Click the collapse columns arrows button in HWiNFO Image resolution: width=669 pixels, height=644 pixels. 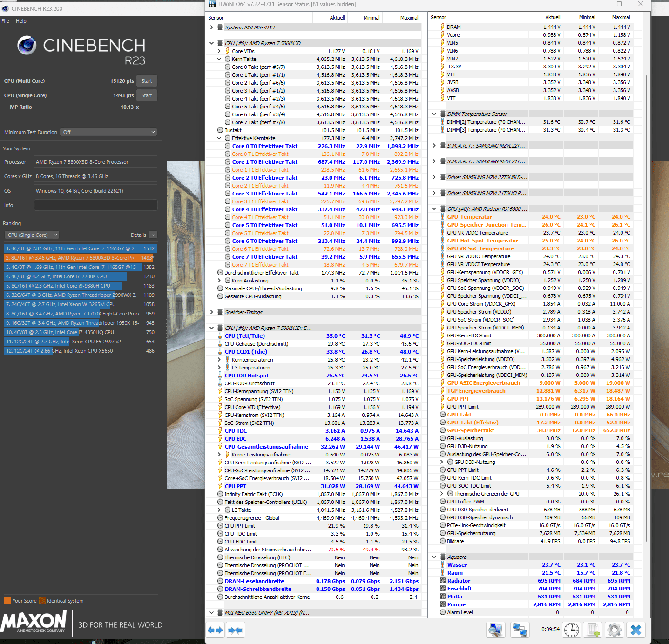pos(235,630)
